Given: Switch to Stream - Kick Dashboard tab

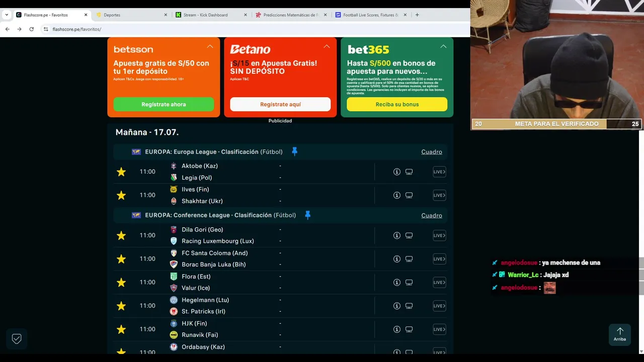Looking at the screenshot, I should [211, 15].
